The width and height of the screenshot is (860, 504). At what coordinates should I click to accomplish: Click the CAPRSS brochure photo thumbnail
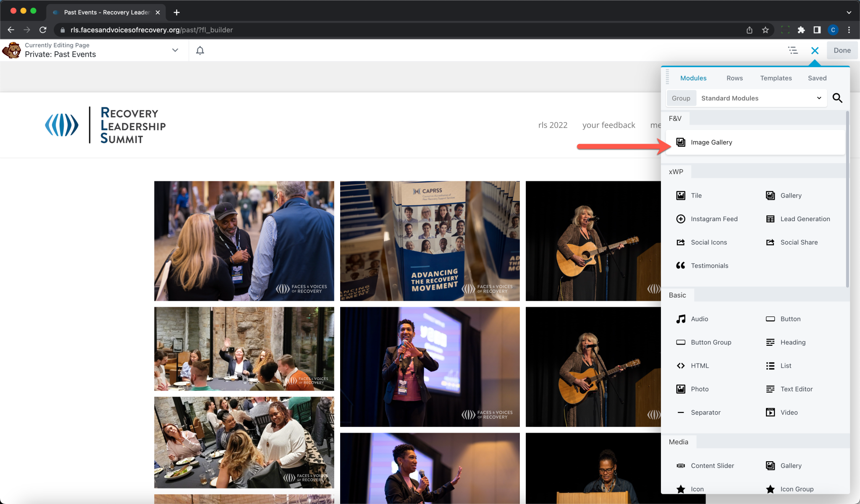click(430, 241)
